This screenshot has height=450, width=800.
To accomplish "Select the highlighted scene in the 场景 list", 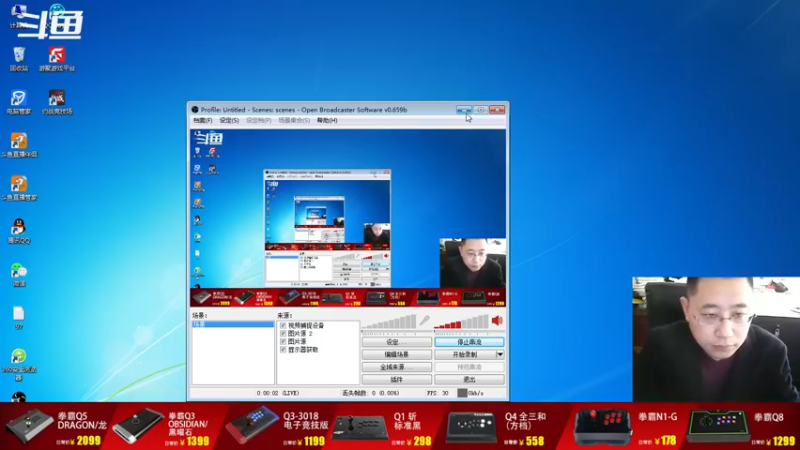I will 233,324.
